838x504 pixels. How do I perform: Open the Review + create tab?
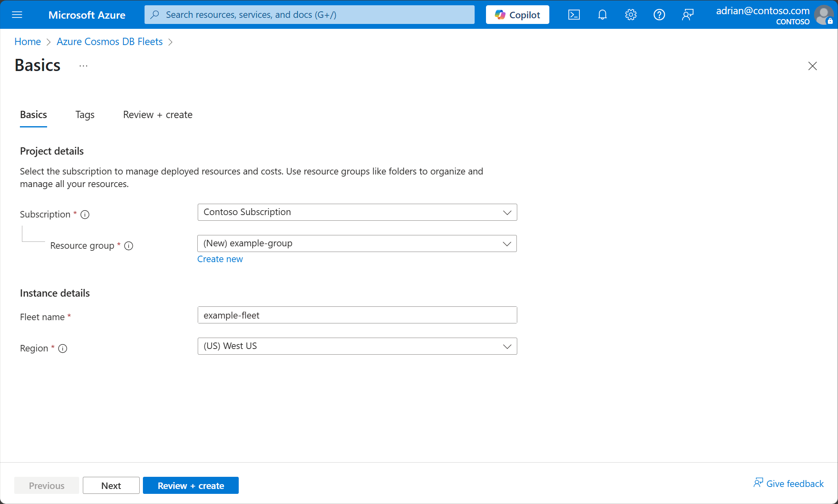[x=158, y=115]
